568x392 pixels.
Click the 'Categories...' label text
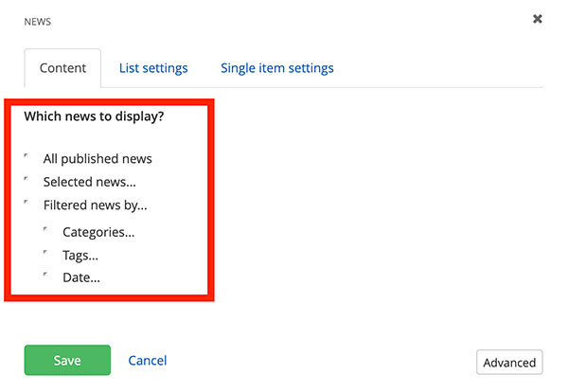point(98,232)
